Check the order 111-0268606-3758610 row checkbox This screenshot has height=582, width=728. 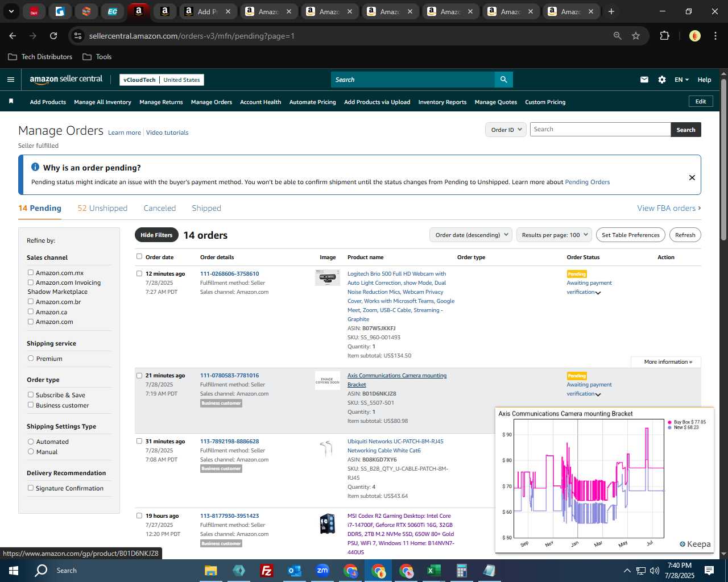139,273
